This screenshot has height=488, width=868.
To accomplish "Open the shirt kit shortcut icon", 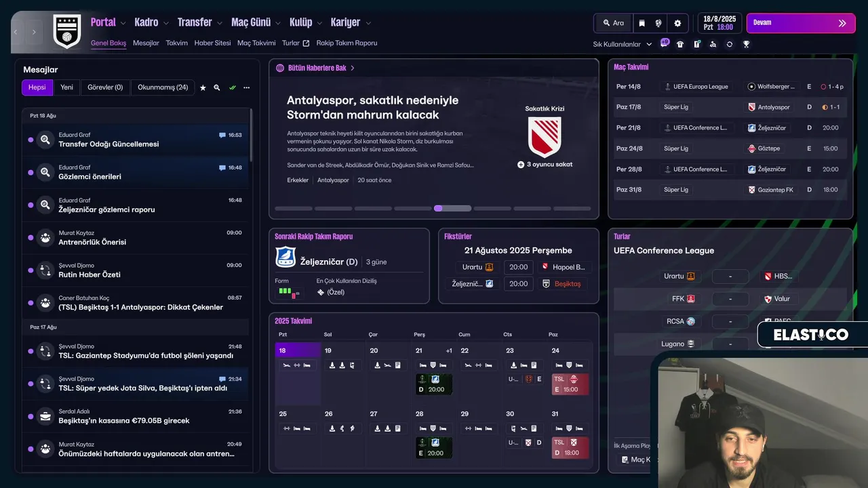I will click(x=680, y=44).
